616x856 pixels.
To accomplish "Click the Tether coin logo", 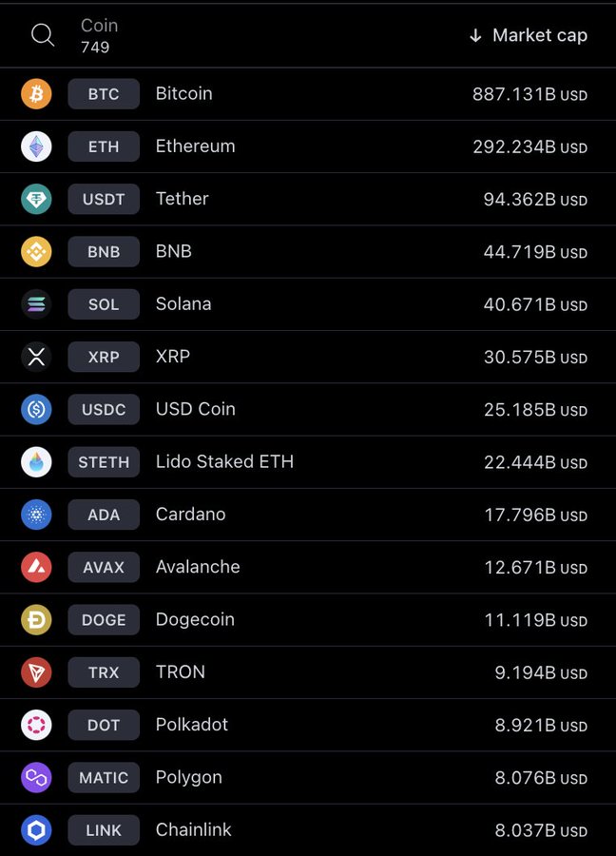I will point(36,199).
